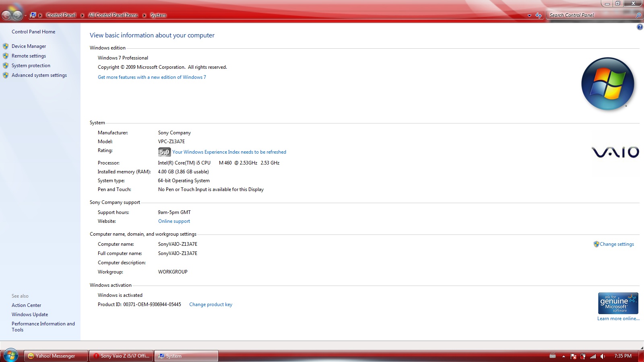Open All Control Panel Items breadcrumb
The height and width of the screenshot is (362, 644).
pyautogui.click(x=113, y=15)
